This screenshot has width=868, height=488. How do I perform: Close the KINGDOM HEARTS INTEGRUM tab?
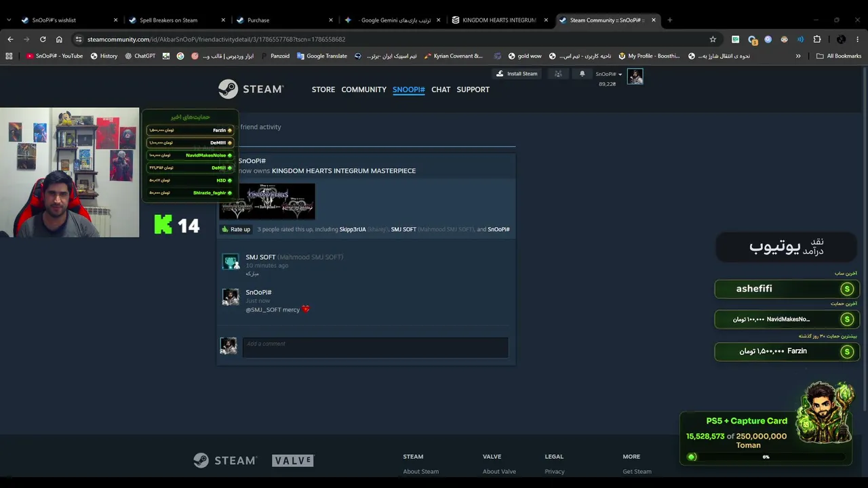(546, 20)
